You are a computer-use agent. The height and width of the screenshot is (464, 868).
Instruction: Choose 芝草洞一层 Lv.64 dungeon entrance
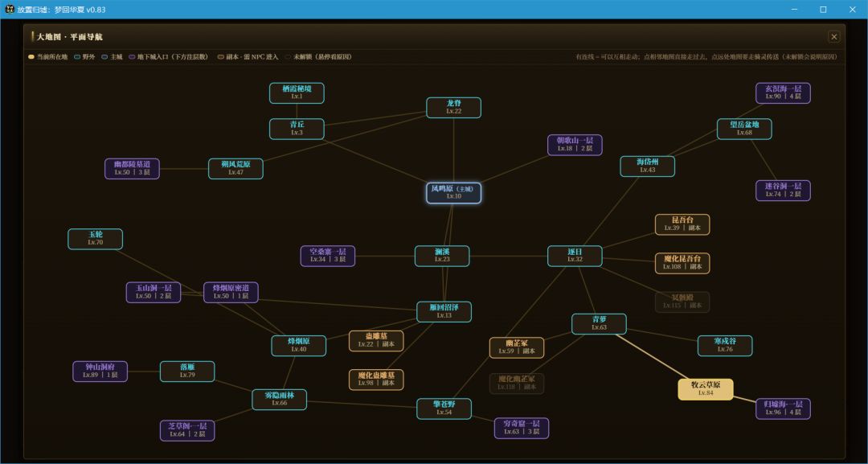click(187, 430)
